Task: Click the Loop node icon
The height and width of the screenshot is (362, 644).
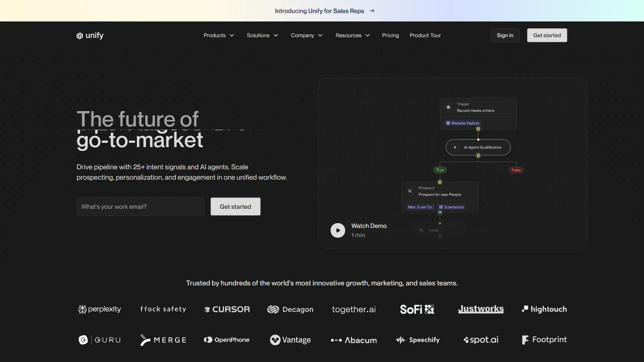Action: pos(421,230)
